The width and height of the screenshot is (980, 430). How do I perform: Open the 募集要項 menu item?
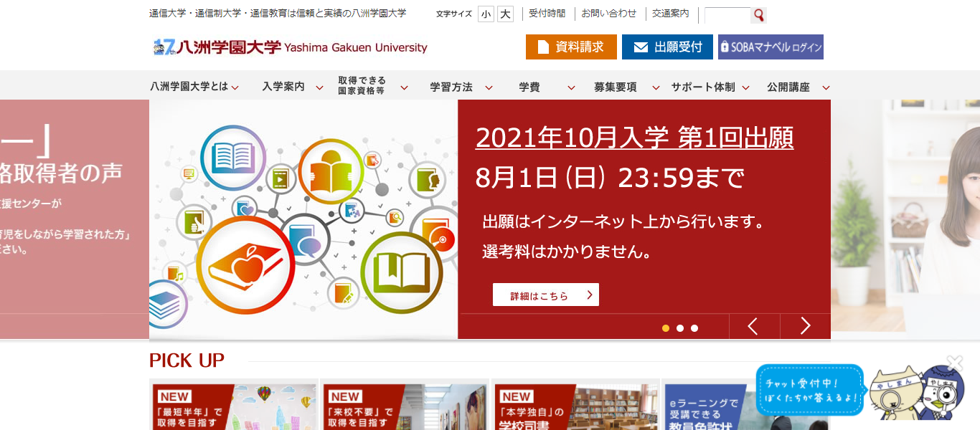coord(626,87)
